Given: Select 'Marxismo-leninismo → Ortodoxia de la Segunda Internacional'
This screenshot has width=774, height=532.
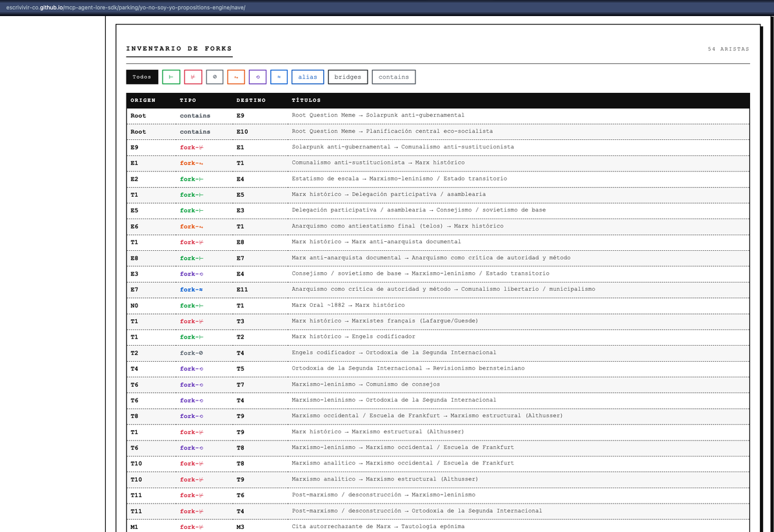Looking at the screenshot, I should coord(394,400).
